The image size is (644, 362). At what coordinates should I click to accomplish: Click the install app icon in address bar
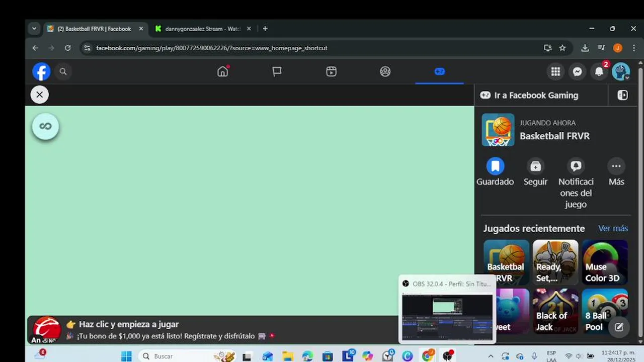click(x=548, y=48)
